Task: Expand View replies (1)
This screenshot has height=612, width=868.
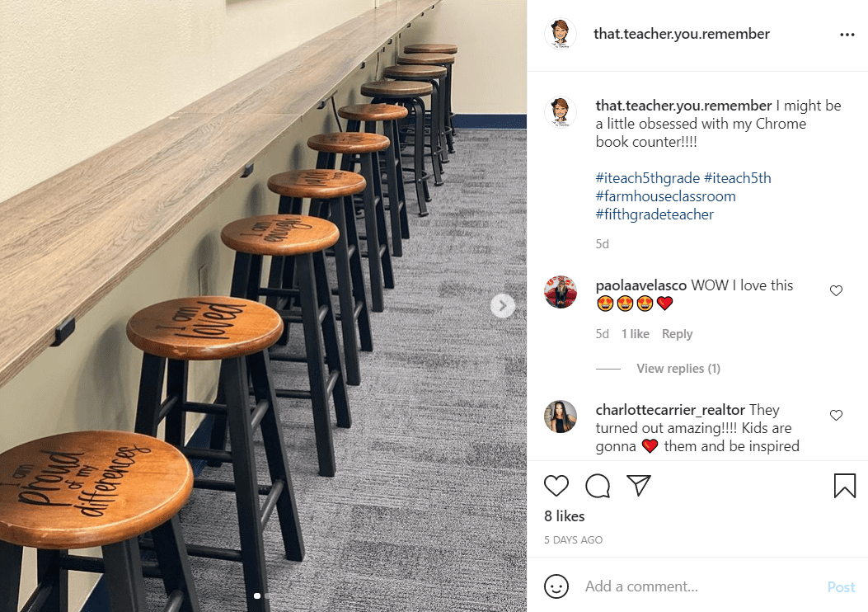Action: 678,369
